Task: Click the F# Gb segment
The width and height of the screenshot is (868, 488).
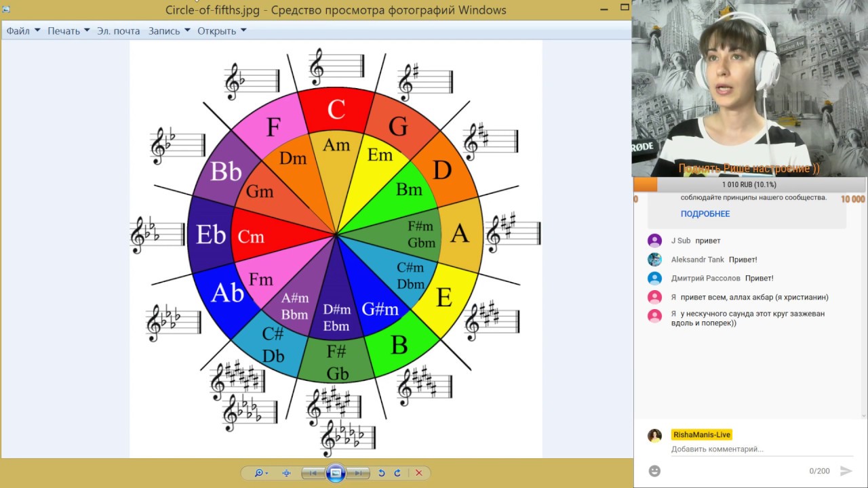Action: pyautogui.click(x=337, y=363)
